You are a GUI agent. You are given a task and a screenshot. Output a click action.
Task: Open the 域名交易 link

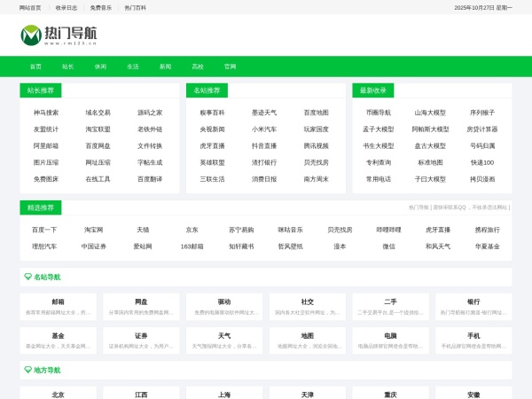[x=98, y=113]
